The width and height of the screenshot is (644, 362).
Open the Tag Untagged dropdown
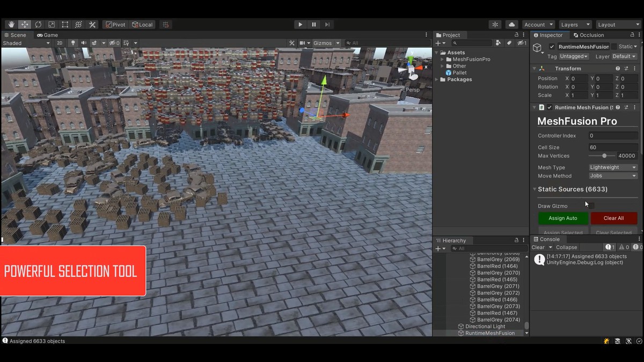coord(574,56)
